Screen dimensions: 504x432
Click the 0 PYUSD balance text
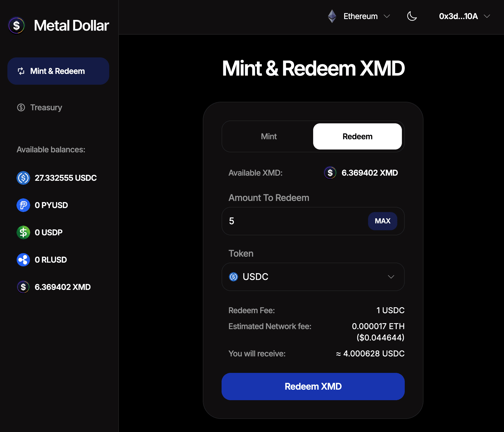coord(51,205)
